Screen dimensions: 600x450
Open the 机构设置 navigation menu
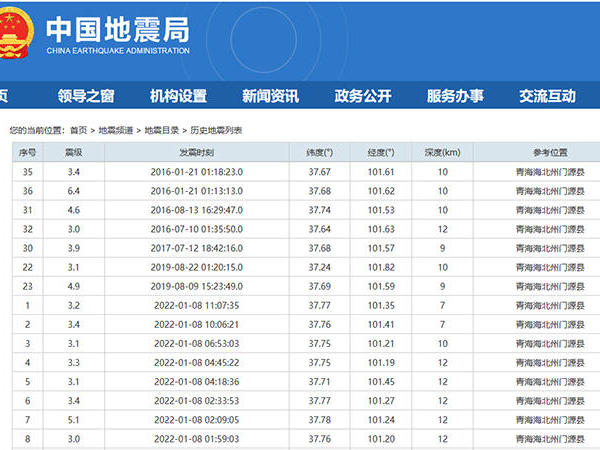click(x=178, y=96)
